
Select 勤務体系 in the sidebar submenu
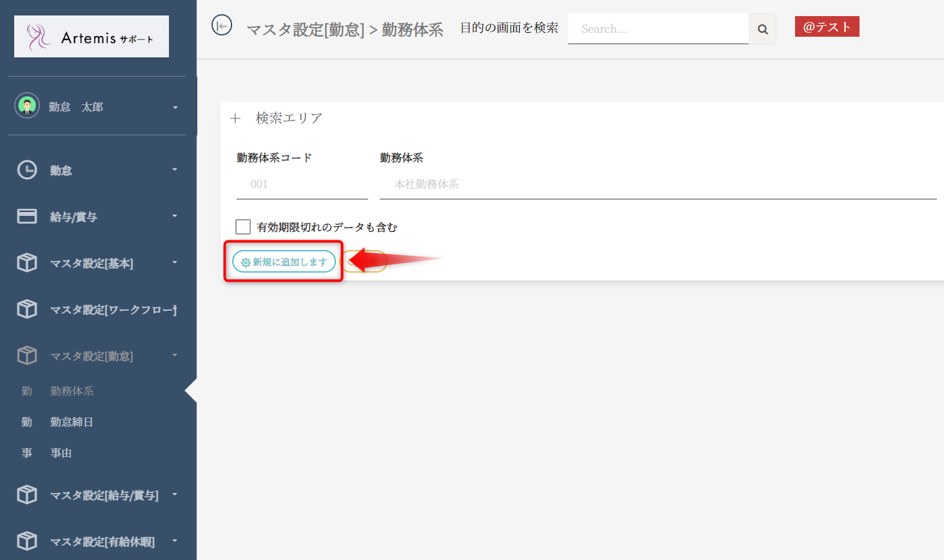(x=72, y=391)
